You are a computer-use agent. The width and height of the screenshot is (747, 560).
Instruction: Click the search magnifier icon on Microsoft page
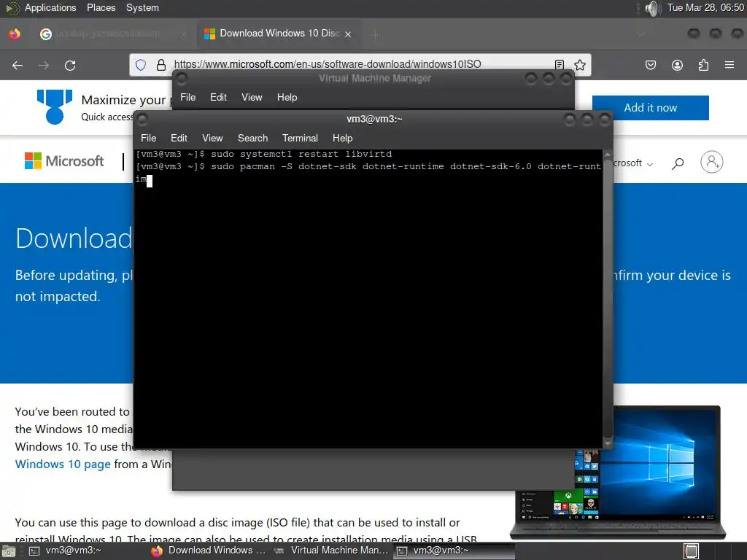pos(678,163)
